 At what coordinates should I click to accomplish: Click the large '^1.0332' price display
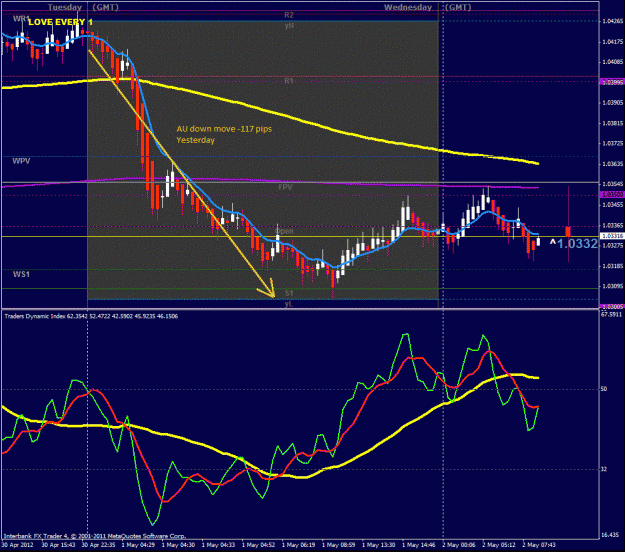(574, 244)
